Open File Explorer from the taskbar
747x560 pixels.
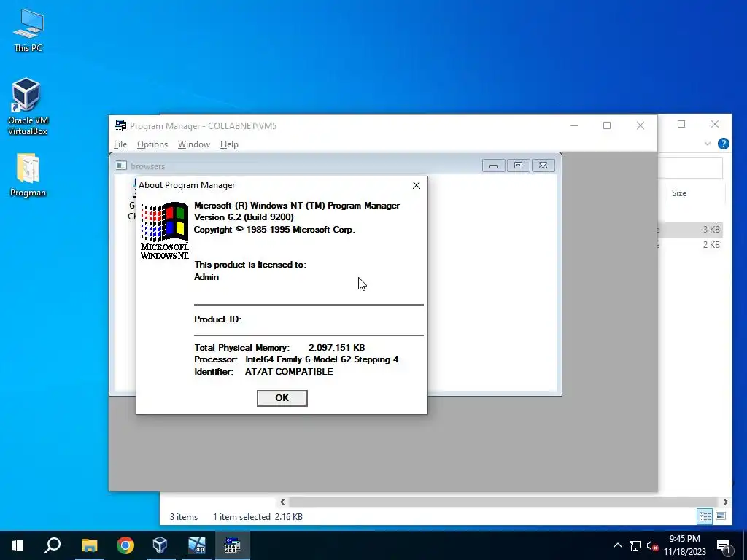[x=89, y=545]
